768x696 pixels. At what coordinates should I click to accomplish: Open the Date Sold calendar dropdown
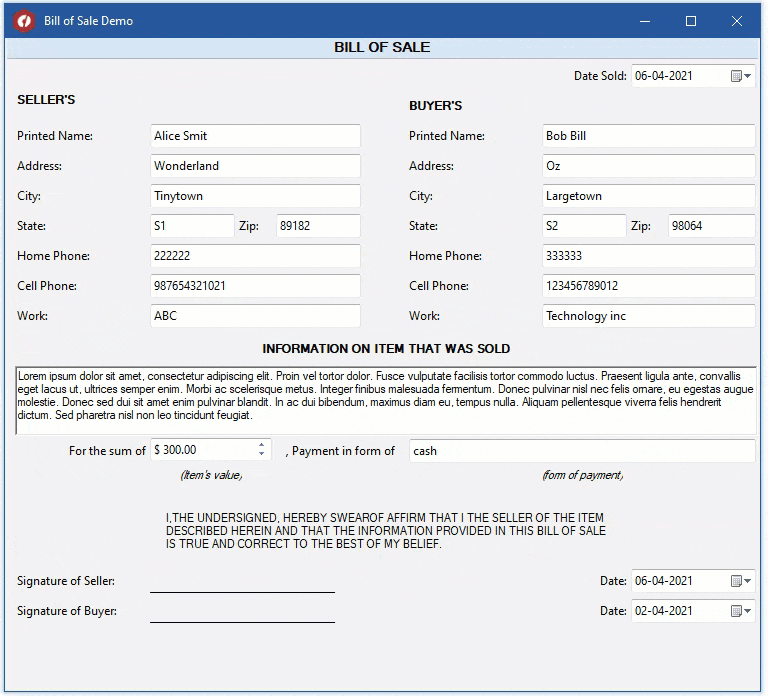pos(741,76)
